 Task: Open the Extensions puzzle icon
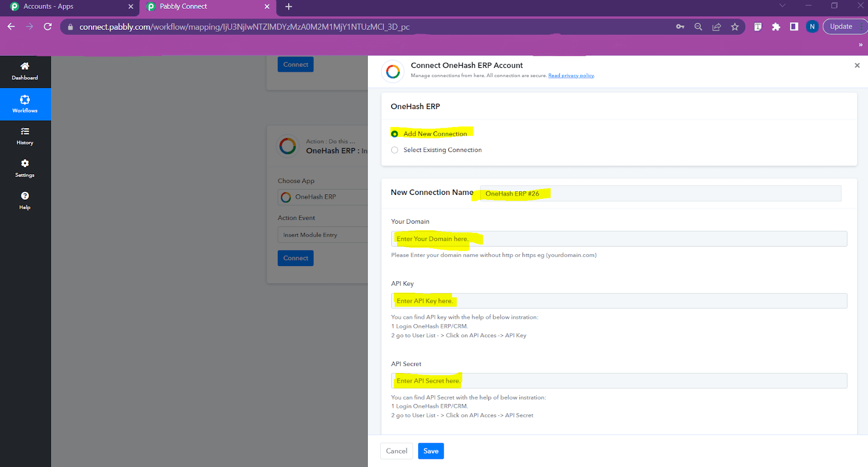pyautogui.click(x=776, y=27)
